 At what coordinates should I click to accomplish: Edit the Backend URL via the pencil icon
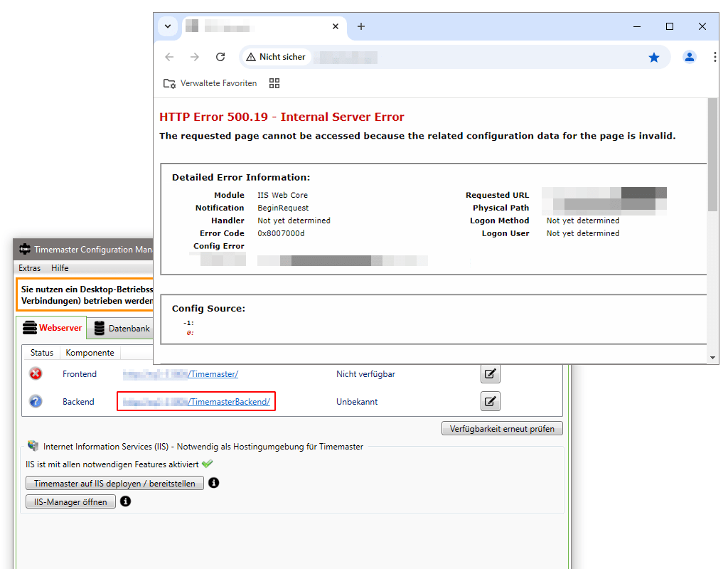click(490, 401)
